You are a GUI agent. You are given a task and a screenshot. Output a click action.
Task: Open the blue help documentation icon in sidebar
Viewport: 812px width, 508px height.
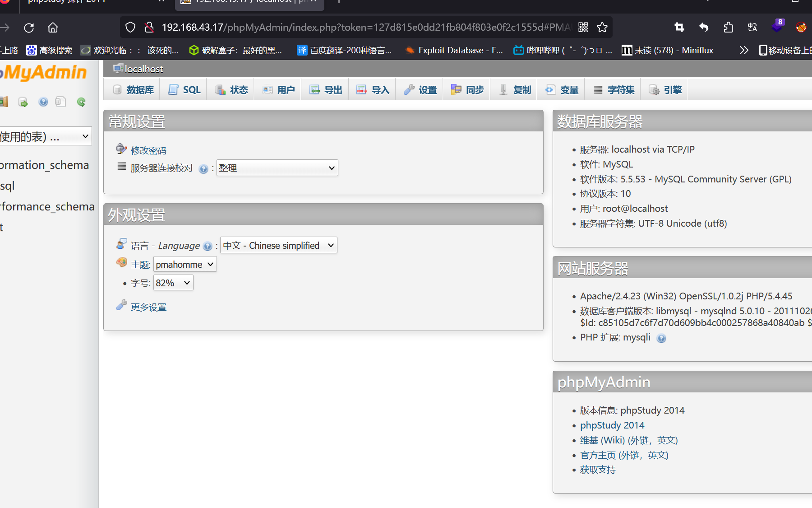pyautogui.click(x=43, y=102)
